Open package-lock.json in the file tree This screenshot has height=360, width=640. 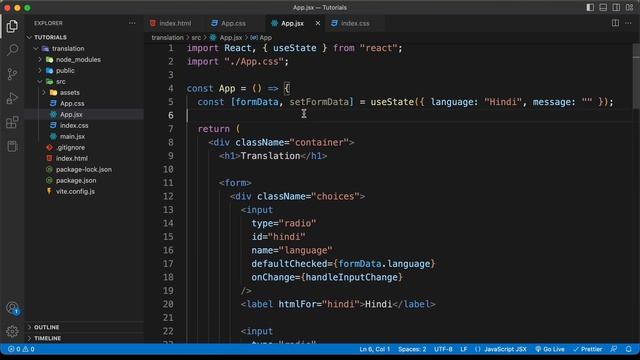click(84, 169)
